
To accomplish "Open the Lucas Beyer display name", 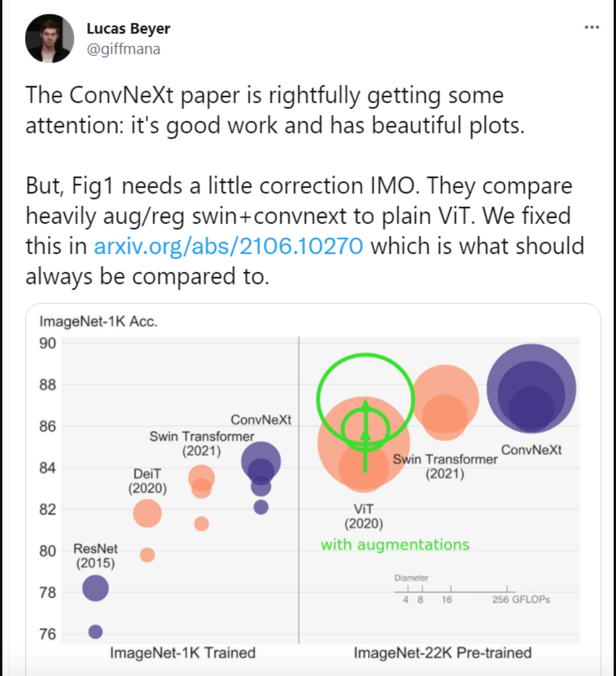I will (128, 29).
